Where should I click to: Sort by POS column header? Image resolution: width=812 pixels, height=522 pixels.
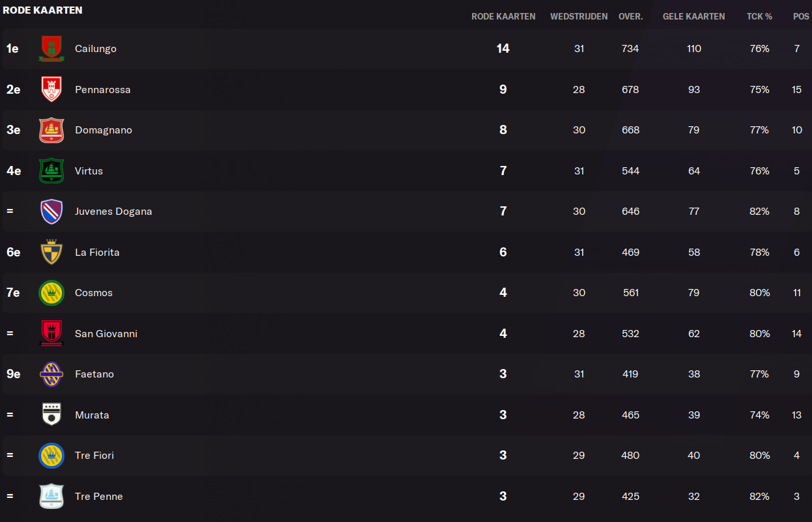[801, 16]
